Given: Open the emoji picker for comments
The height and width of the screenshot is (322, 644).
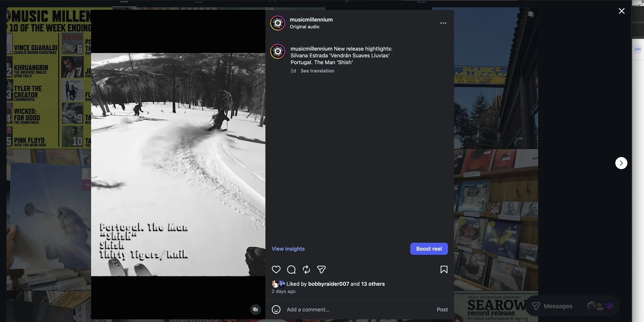Looking at the screenshot, I should (x=276, y=309).
